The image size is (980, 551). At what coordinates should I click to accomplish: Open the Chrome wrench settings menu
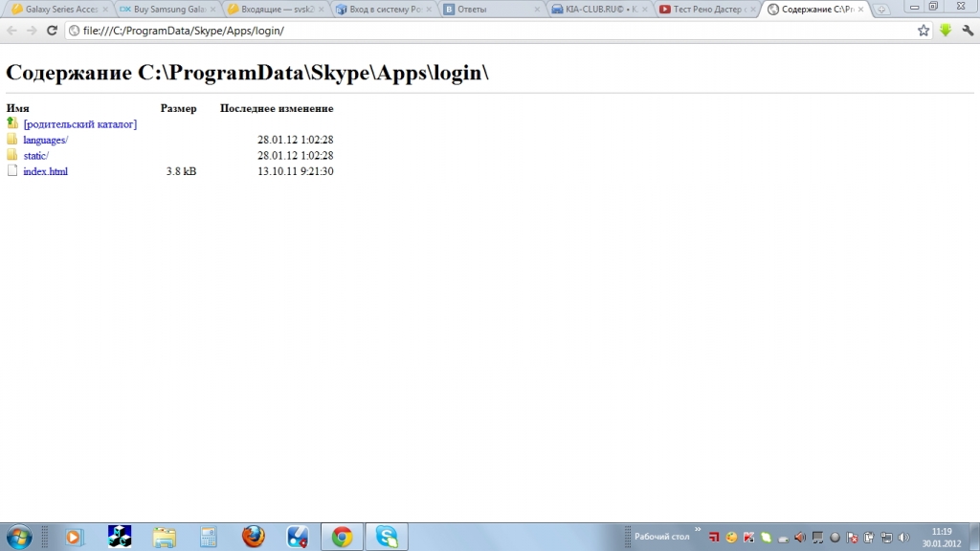tap(968, 31)
